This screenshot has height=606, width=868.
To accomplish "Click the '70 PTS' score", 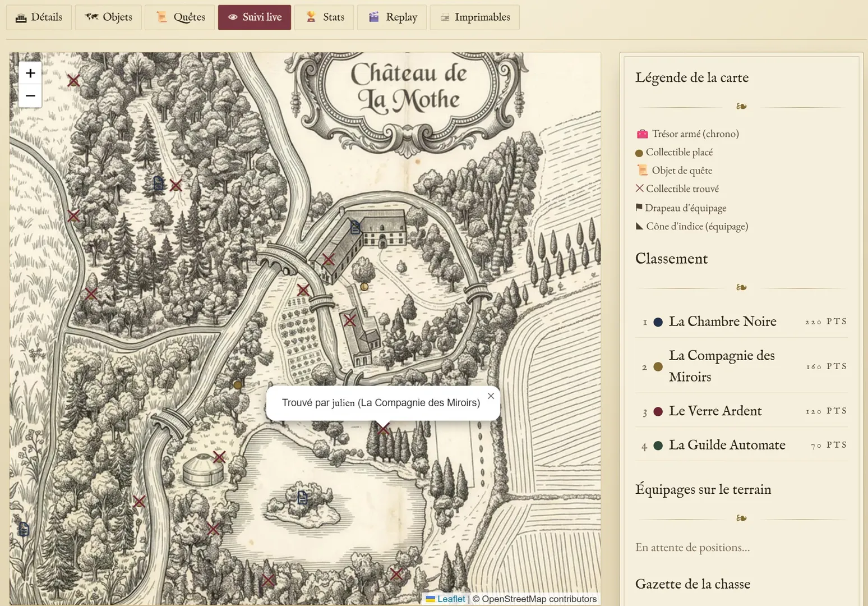I will tap(829, 445).
